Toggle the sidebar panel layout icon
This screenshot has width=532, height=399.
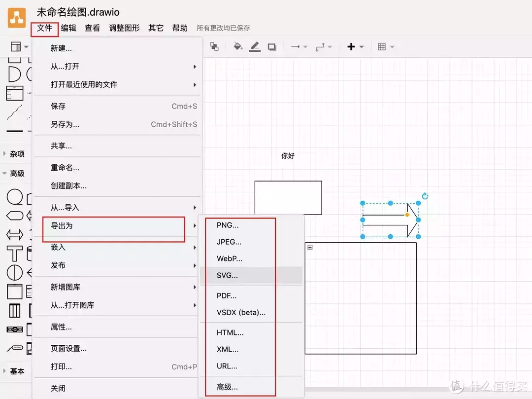point(19,46)
